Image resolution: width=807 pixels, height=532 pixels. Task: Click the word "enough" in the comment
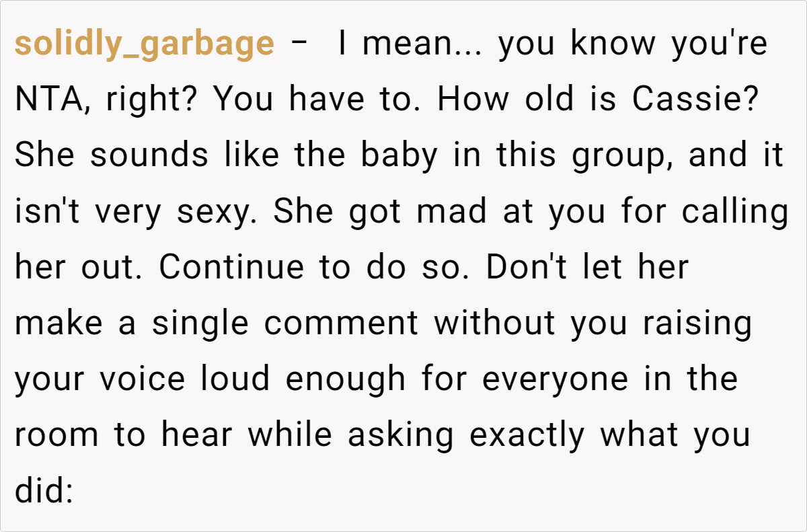(x=346, y=380)
